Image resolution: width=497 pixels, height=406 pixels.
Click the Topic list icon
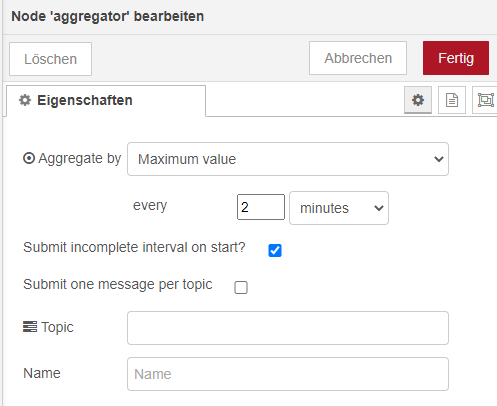click(x=30, y=327)
